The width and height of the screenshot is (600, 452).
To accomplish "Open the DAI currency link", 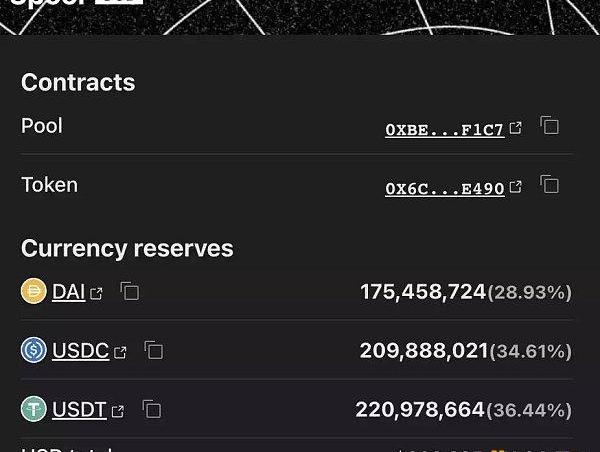I will (68, 292).
